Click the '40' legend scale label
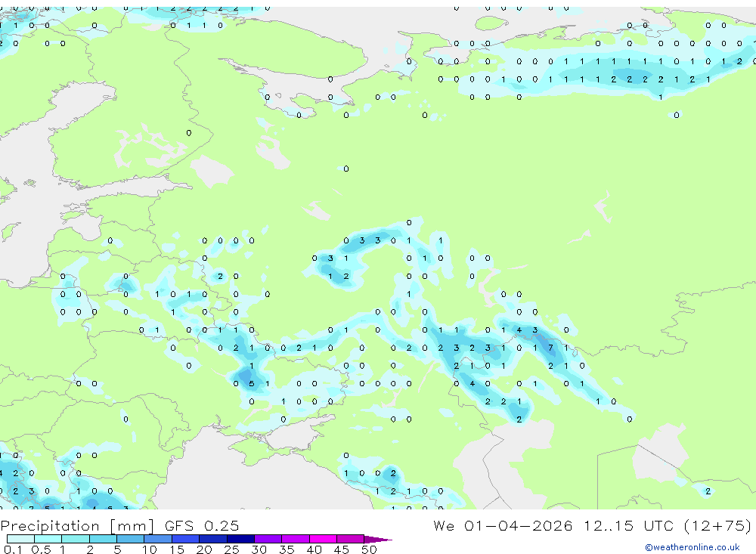 [x=314, y=549]
